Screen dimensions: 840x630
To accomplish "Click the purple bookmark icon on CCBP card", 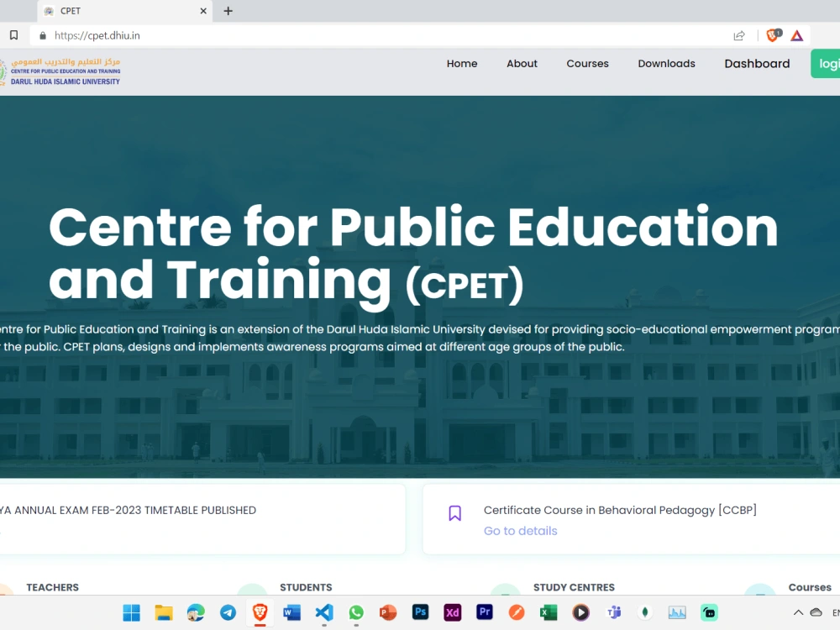I will coord(454,513).
